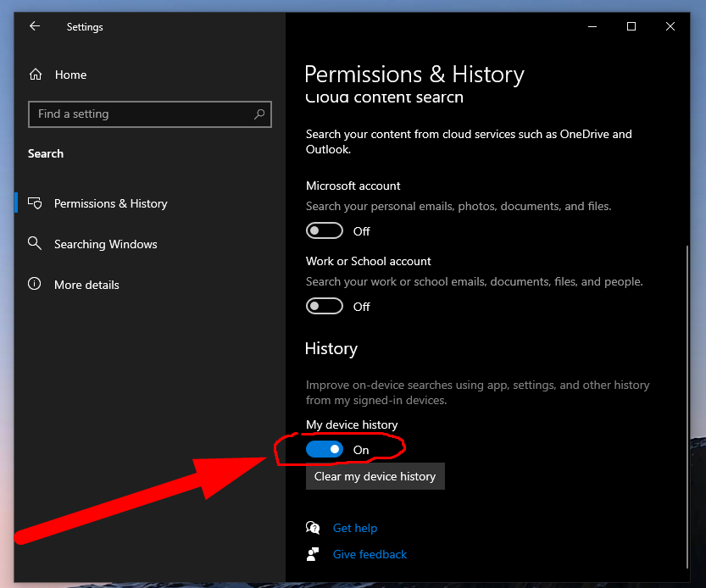This screenshot has width=706, height=588.
Task: Click the Permissions & History sidebar icon
Action: pyautogui.click(x=35, y=203)
